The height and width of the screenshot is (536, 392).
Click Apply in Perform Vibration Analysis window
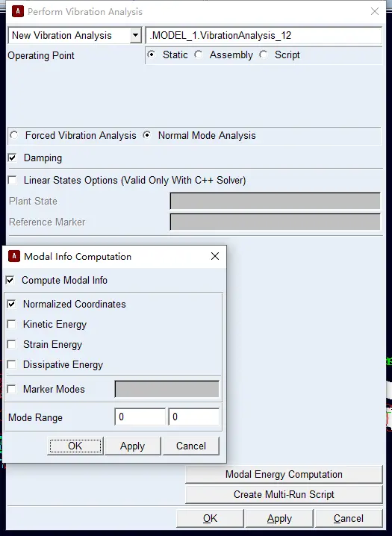279,519
